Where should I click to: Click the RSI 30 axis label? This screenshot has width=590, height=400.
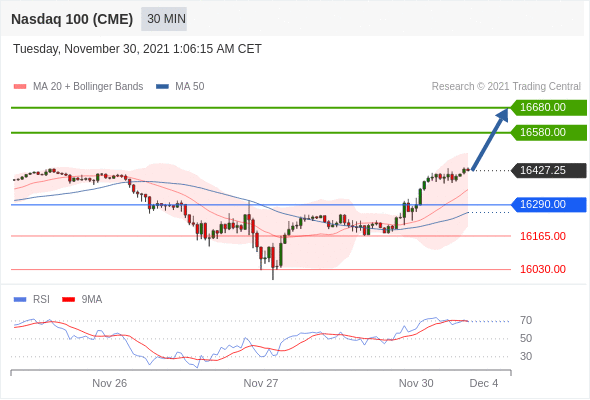click(x=526, y=356)
